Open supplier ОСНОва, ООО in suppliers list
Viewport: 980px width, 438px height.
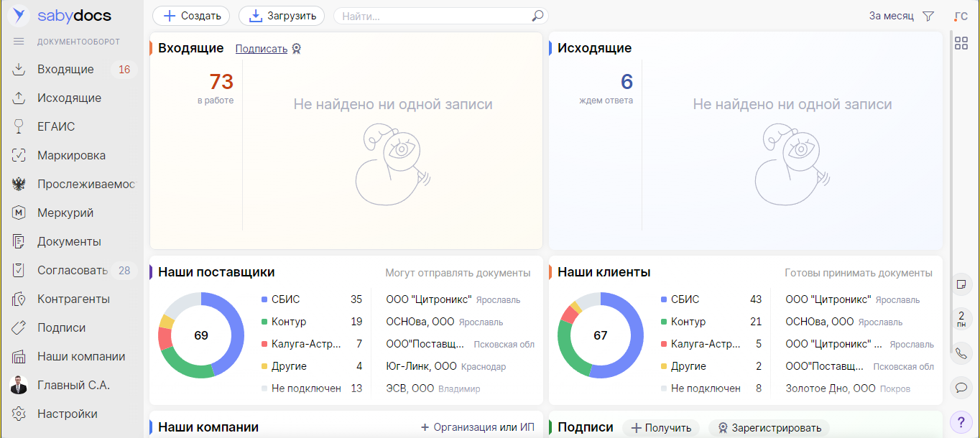click(444, 322)
